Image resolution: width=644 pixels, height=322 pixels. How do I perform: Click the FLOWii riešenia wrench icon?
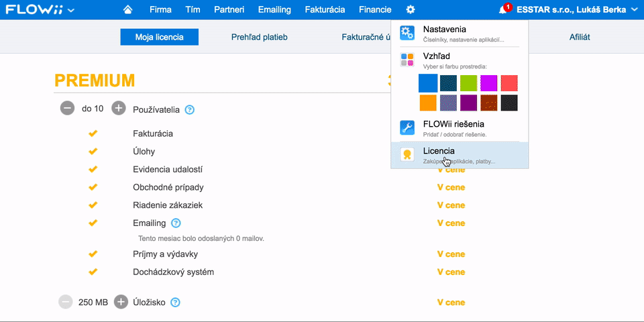(x=407, y=127)
